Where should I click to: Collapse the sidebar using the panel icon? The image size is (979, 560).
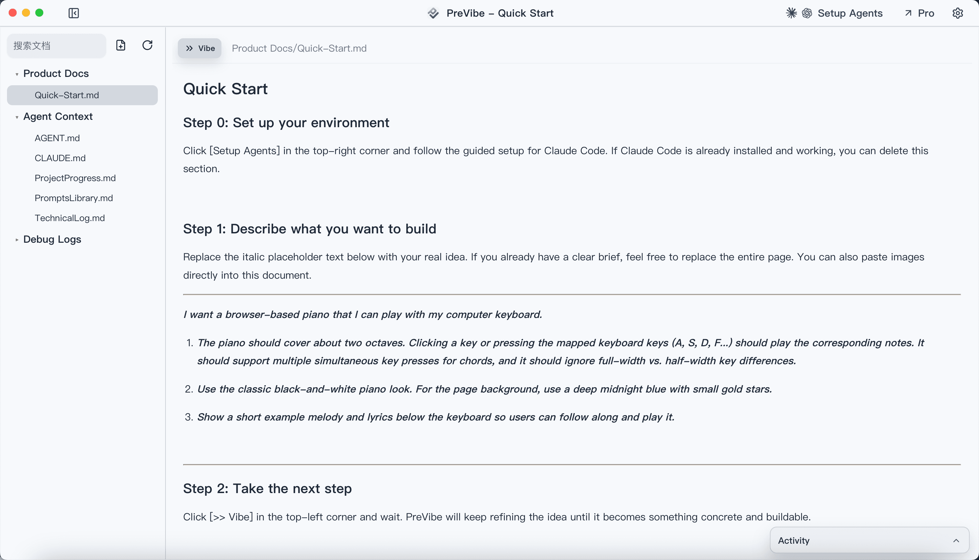point(73,13)
